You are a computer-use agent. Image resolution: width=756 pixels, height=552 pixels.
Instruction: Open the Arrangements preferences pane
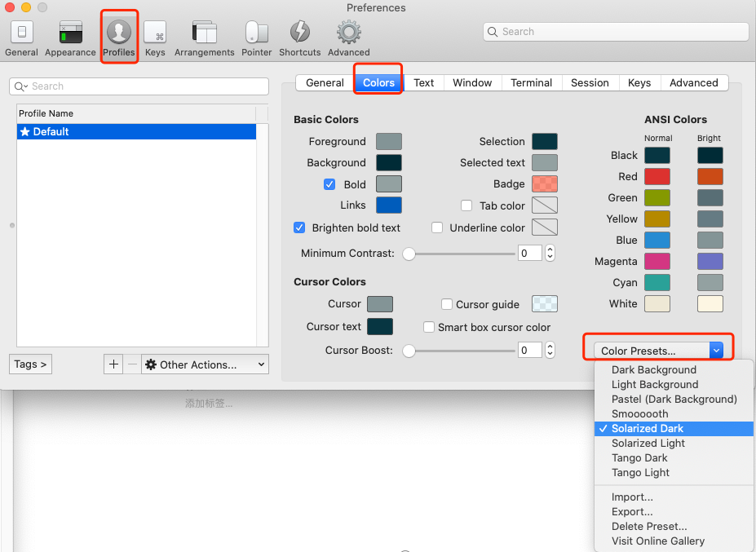[205, 38]
